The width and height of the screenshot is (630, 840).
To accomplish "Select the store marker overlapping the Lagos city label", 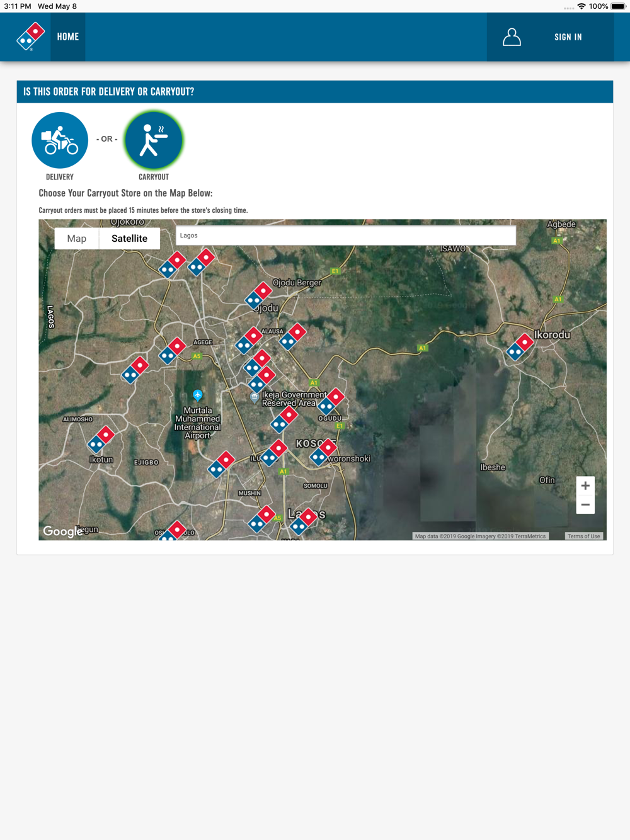I will point(303,521).
